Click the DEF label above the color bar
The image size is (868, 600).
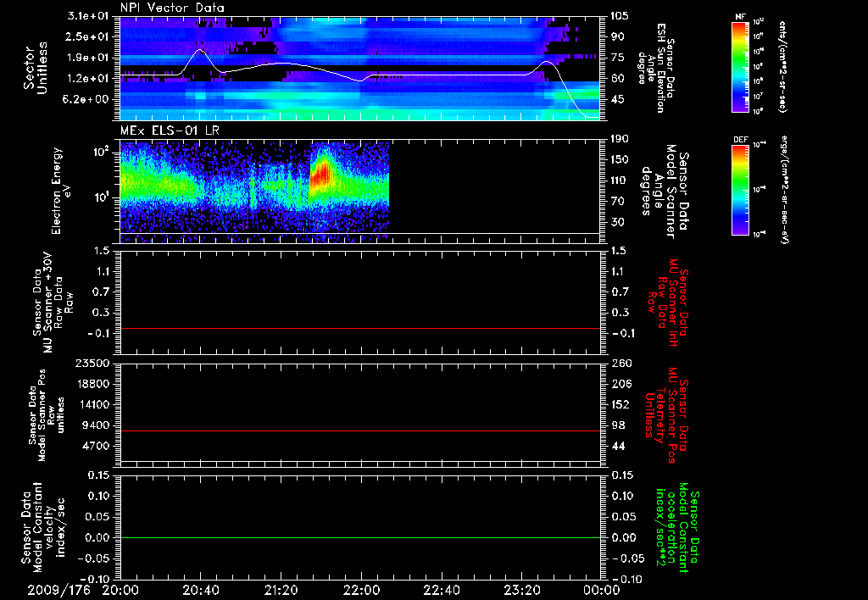pos(740,140)
